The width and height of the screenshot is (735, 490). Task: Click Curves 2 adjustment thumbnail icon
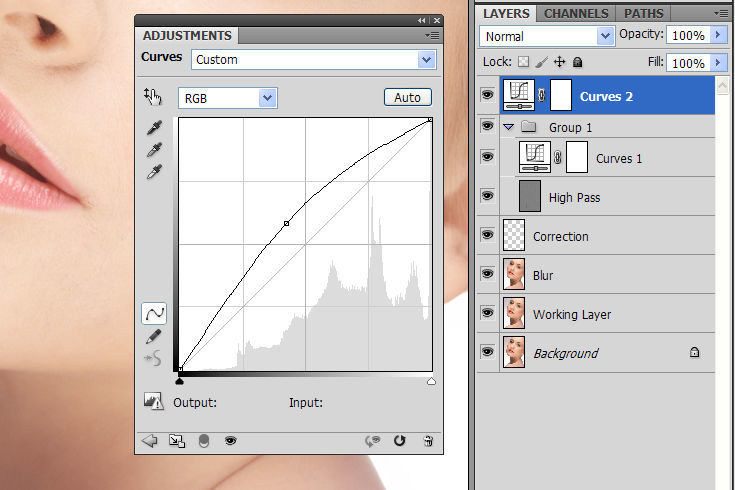(x=519, y=95)
